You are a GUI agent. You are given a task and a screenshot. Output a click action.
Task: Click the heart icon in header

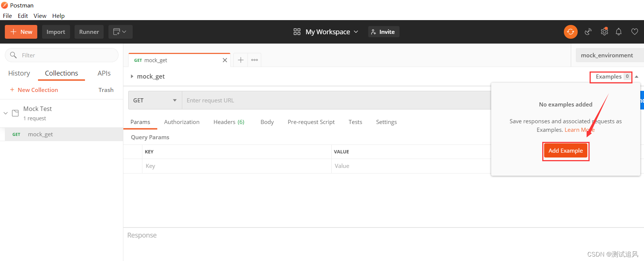coord(634,32)
